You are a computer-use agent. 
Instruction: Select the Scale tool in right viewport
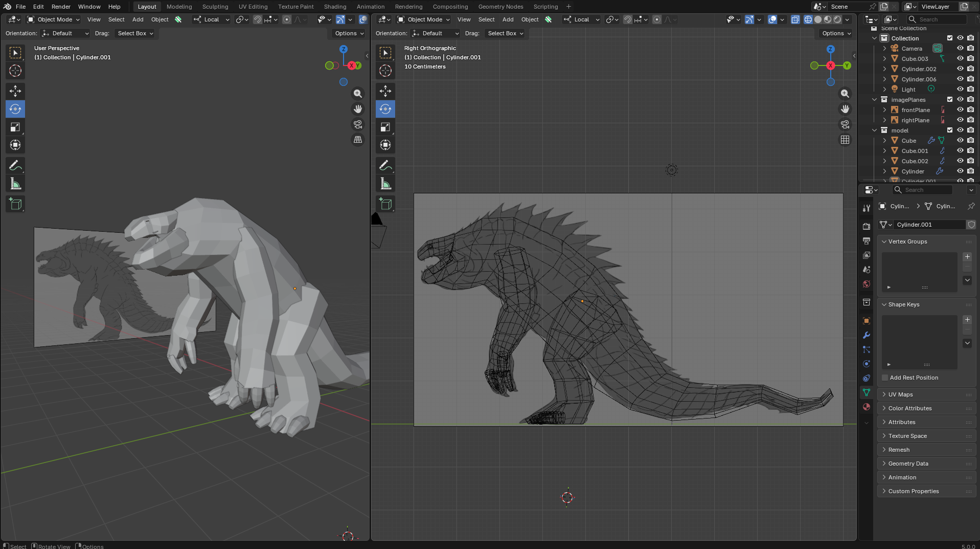pyautogui.click(x=385, y=127)
